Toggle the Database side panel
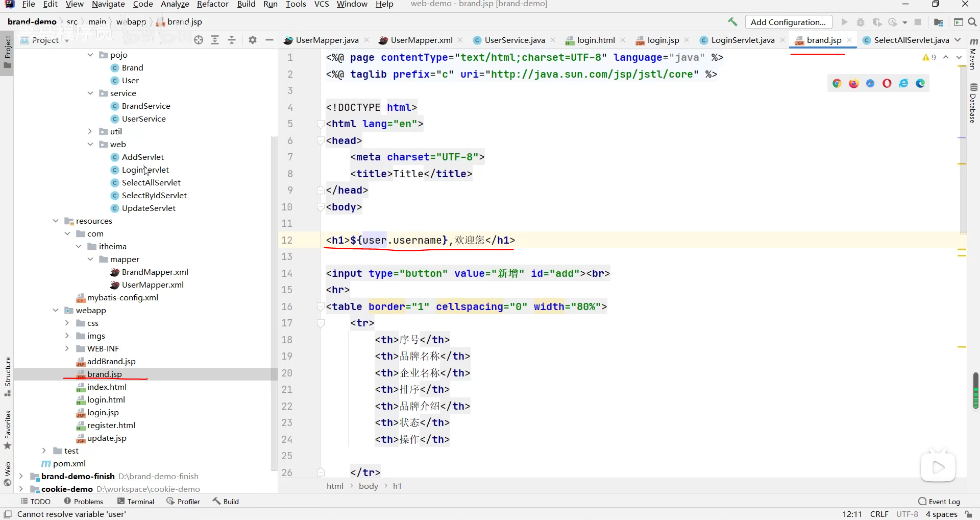Screen dimensions: 980x520 [973, 104]
